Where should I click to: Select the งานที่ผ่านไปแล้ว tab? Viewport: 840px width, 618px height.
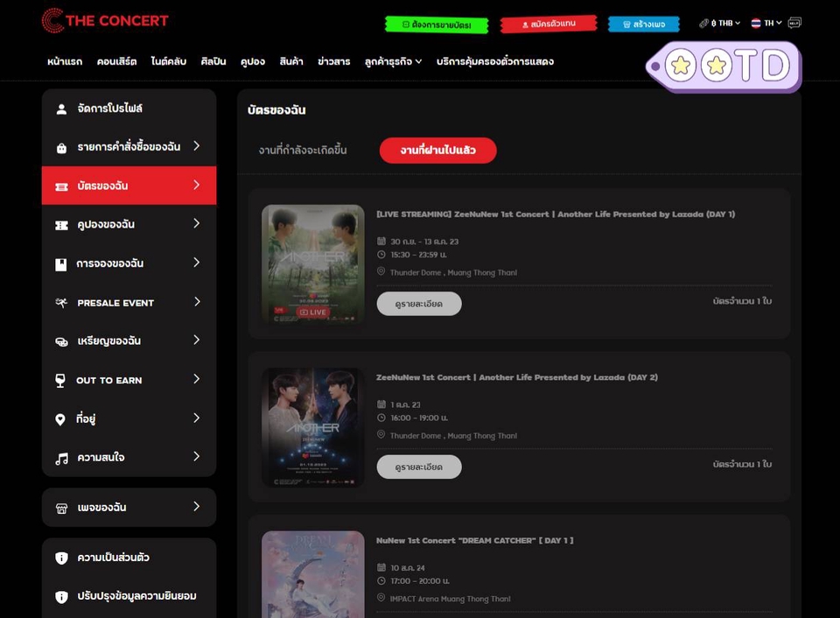pyautogui.click(x=437, y=151)
